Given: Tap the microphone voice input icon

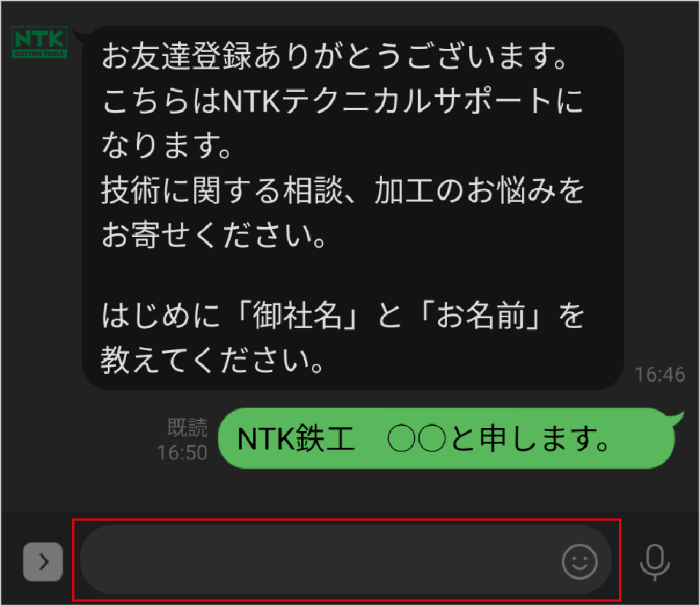Looking at the screenshot, I should click(x=655, y=562).
